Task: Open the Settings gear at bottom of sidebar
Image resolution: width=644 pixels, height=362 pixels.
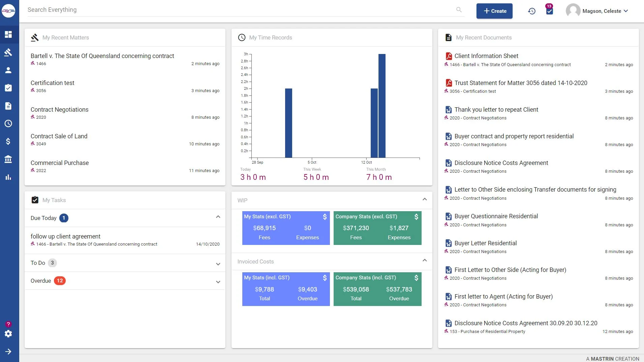Action: point(8,334)
